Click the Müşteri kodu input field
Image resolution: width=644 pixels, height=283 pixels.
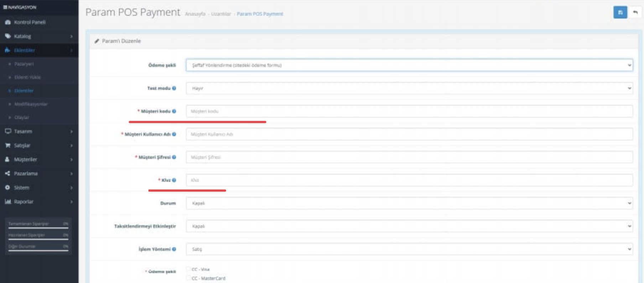[x=409, y=111]
